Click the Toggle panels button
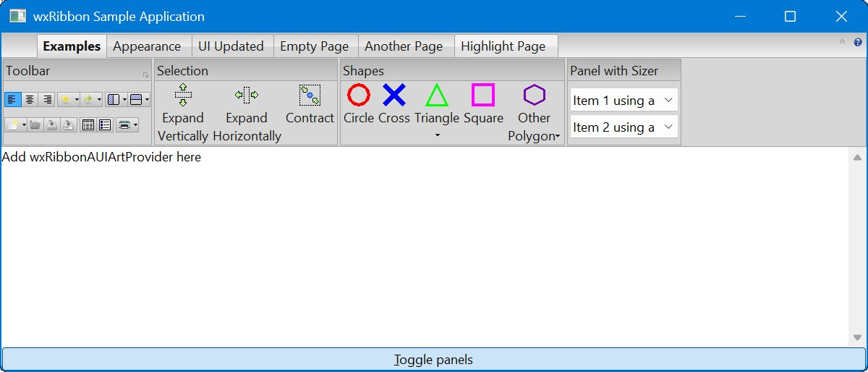Image resolution: width=868 pixels, height=372 pixels. click(x=434, y=360)
